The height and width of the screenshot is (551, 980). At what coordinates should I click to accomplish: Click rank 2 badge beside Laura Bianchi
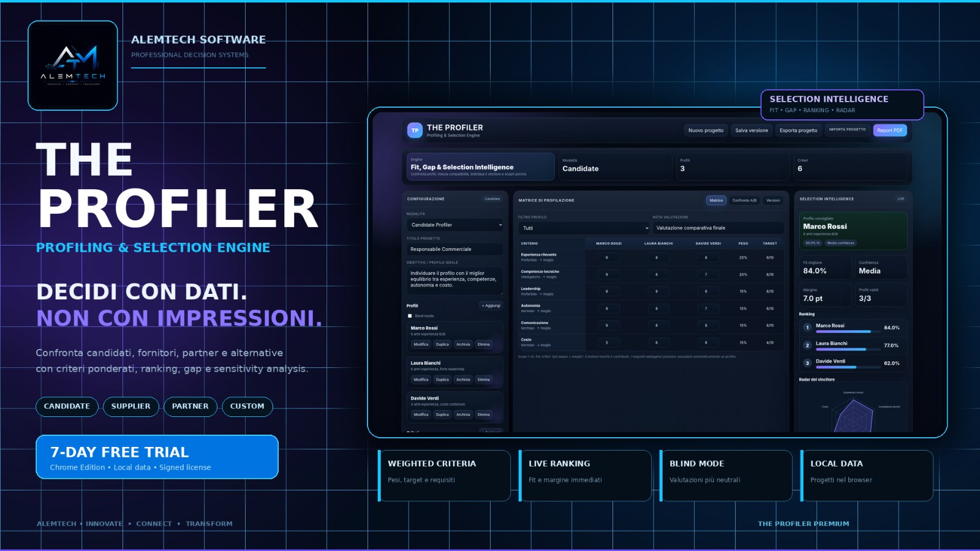807,345
